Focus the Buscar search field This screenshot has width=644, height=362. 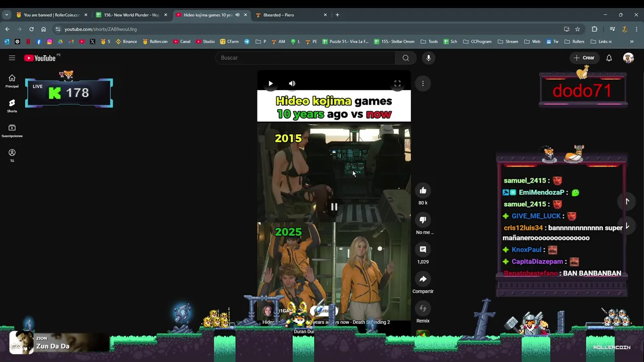305,58
